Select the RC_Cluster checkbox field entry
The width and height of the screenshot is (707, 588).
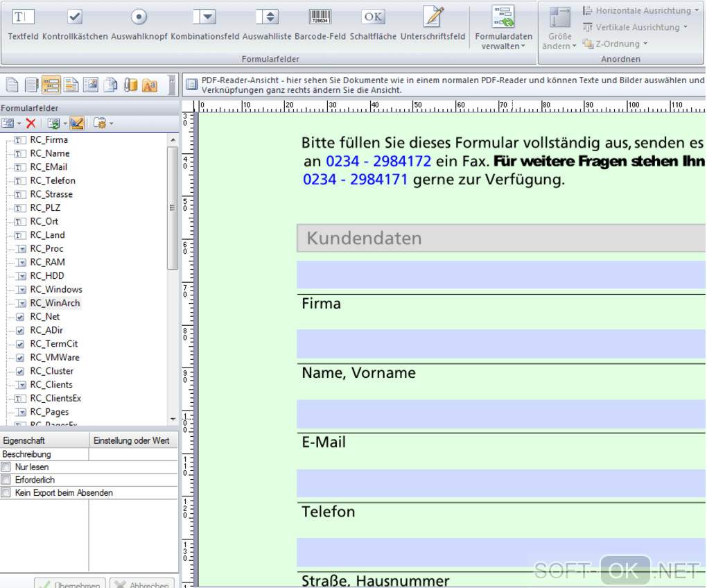pyautogui.click(x=51, y=371)
